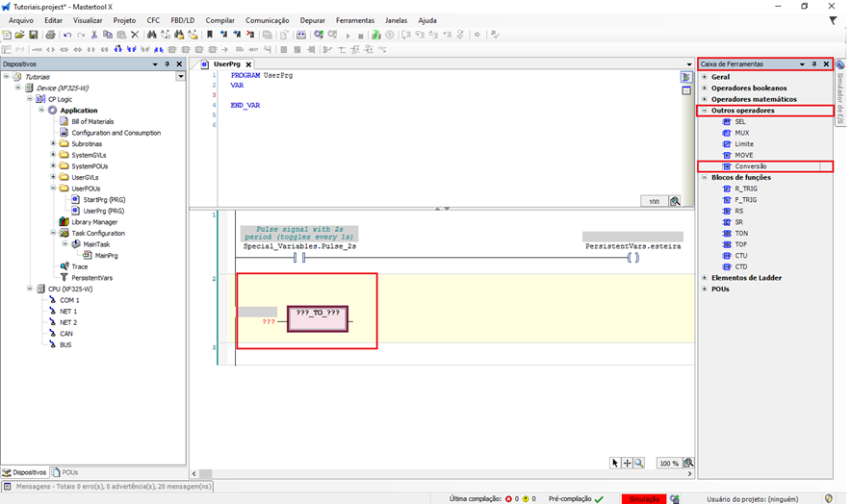
Task: Select the TON timer function block
Action: [x=739, y=233]
